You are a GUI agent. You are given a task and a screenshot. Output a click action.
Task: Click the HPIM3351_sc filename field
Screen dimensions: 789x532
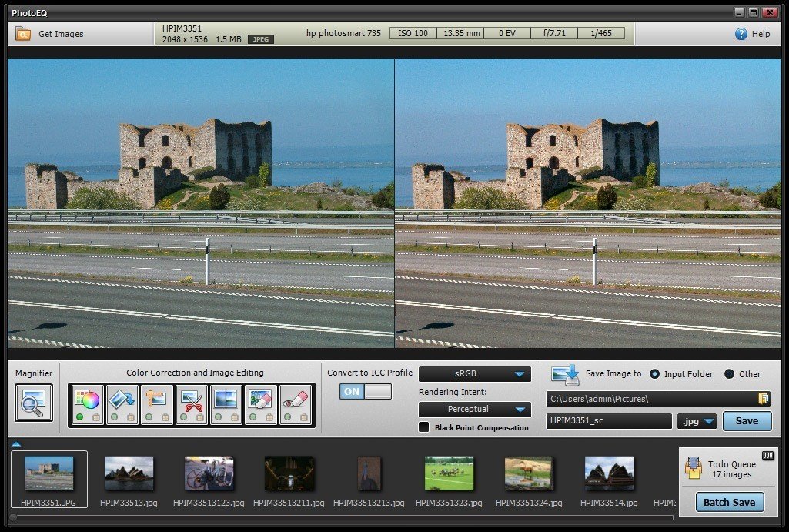tap(609, 421)
